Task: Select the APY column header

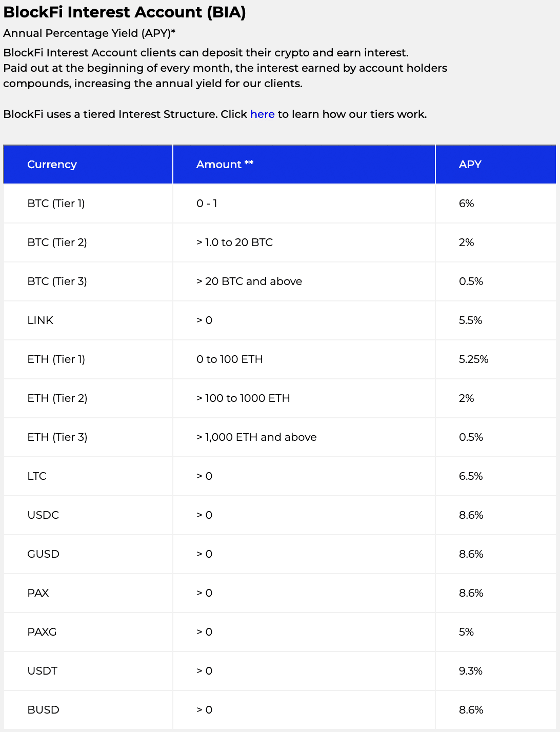Action: coord(496,164)
